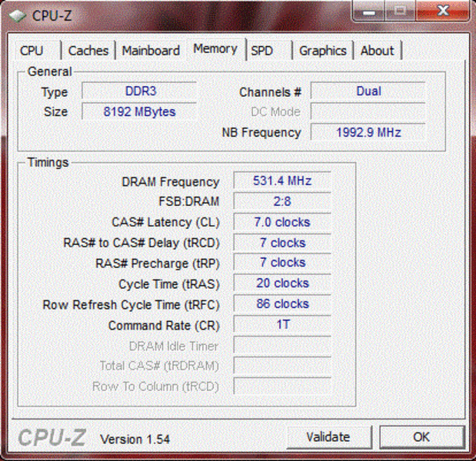Click the 'Channels #' label
This screenshot has width=476, height=461.
pyautogui.click(x=270, y=92)
